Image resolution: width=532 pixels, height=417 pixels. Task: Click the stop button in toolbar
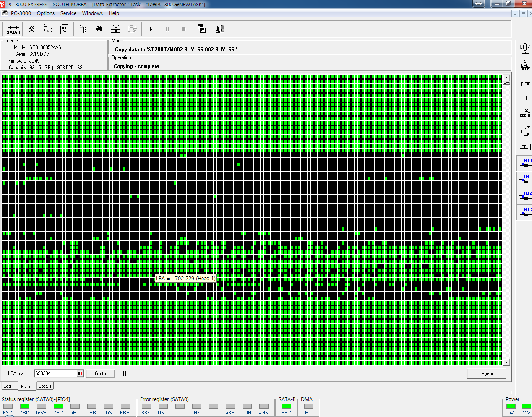[183, 29]
